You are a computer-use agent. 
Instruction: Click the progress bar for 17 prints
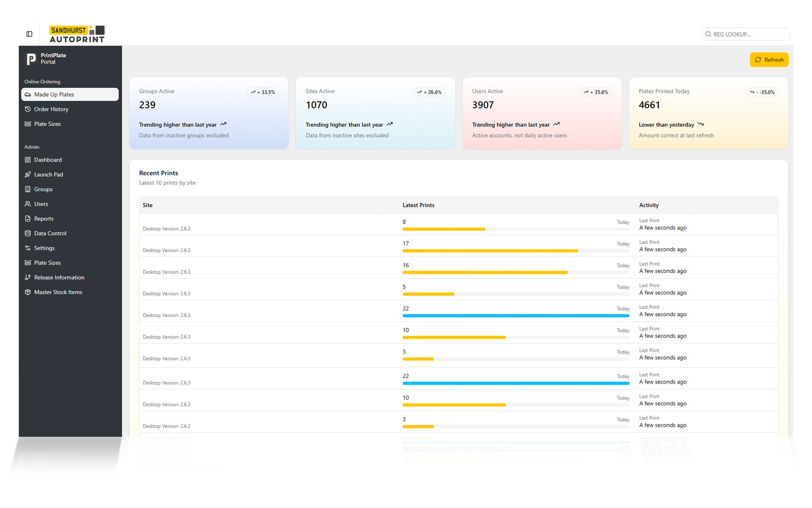[516, 251]
